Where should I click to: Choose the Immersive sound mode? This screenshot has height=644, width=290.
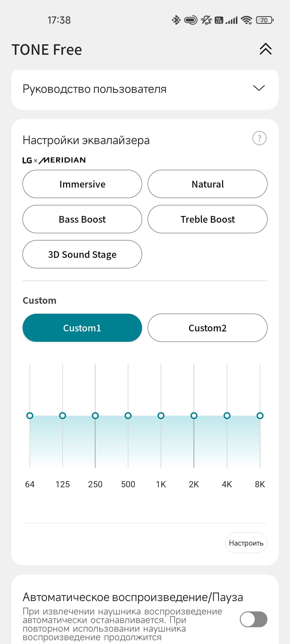point(82,184)
